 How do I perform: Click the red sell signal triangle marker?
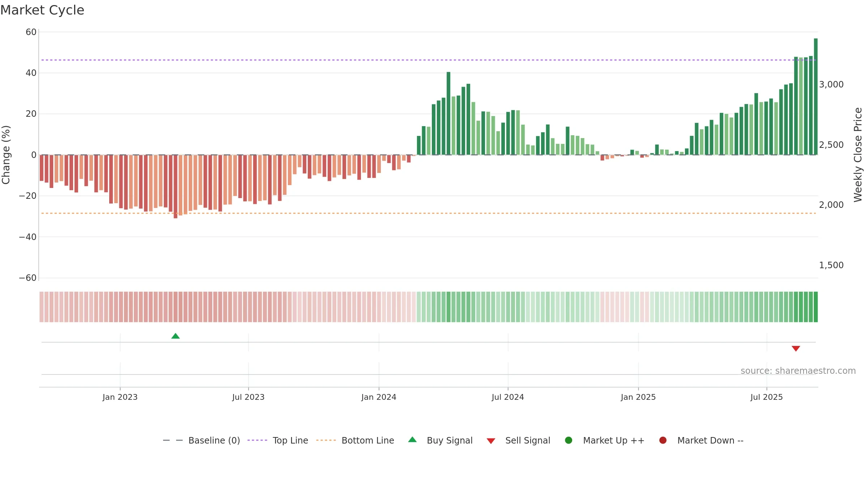796,348
